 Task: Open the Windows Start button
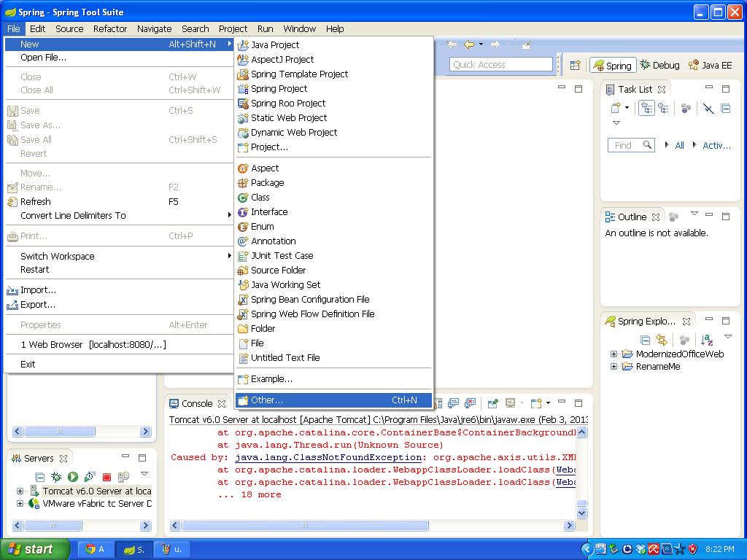click(x=34, y=549)
